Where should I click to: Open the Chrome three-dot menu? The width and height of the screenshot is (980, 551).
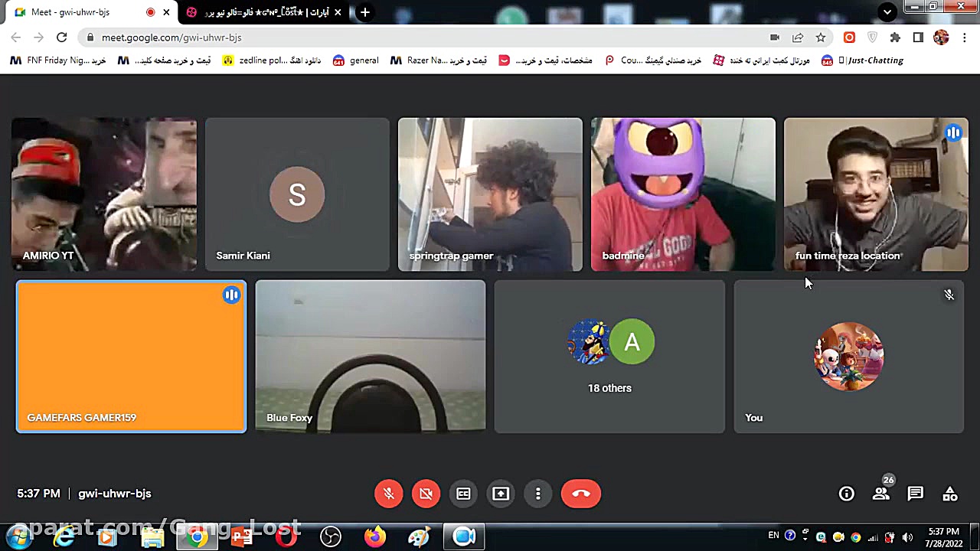pos(963,37)
